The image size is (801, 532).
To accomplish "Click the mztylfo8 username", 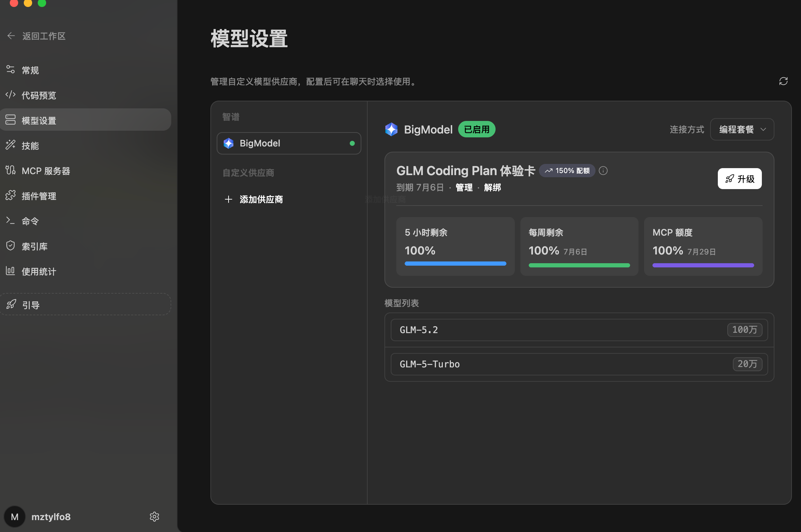I will pyautogui.click(x=51, y=517).
